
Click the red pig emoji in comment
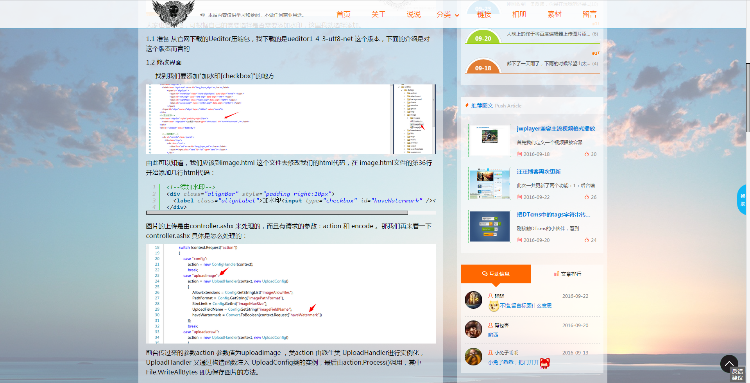click(544, 363)
